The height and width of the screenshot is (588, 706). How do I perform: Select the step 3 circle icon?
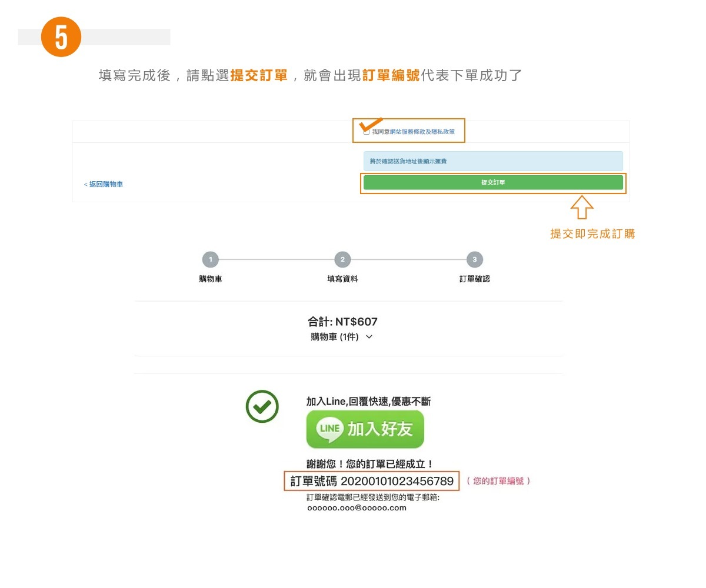tap(475, 259)
